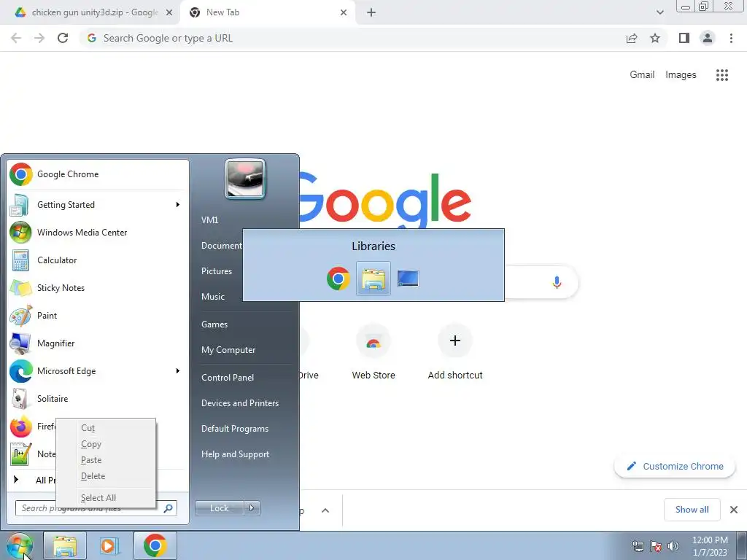The image size is (747, 560).
Task: Open Sticky Notes program
Action: (98, 287)
